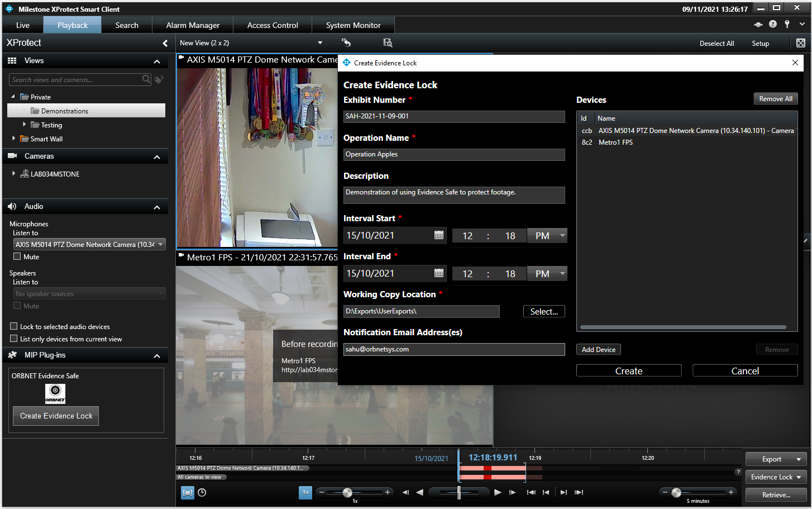Expand the Testing folder
812x509 pixels.
click(24, 125)
